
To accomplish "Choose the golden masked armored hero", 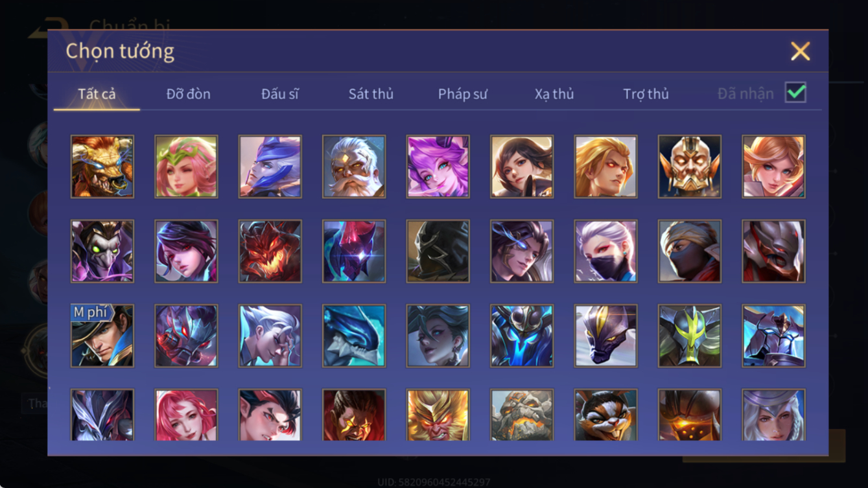I will tap(690, 167).
